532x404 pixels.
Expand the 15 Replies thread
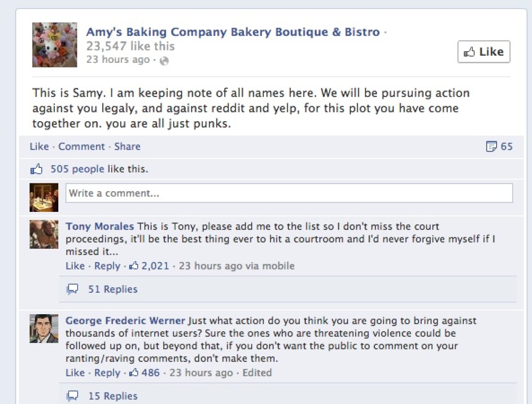pos(113,396)
